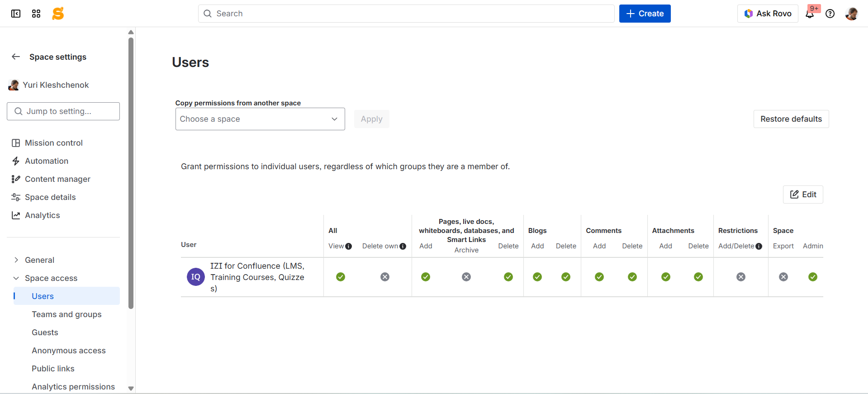Expand the General section
This screenshot has width=868, height=394.
pos(16,260)
